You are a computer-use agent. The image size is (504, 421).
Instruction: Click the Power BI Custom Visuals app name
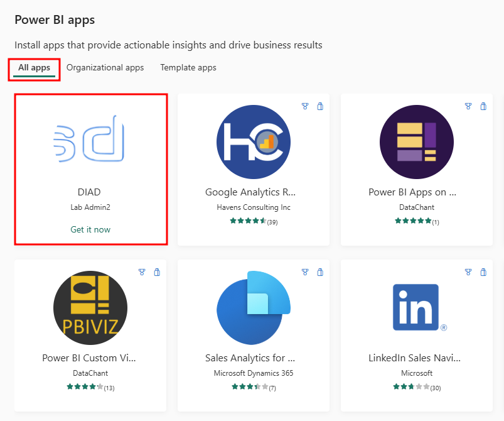click(x=90, y=358)
